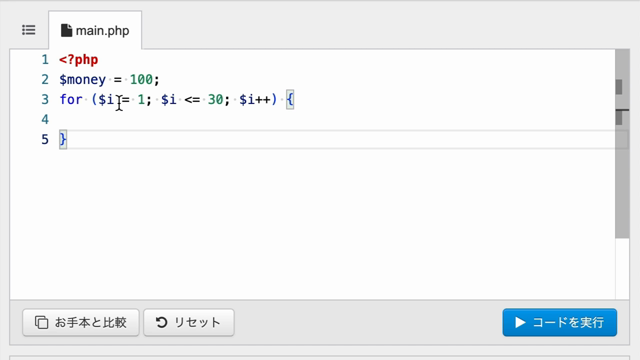Image resolution: width=640 pixels, height=360 pixels.
Task: Click line number 4 in the gutter
Action: click(x=45, y=120)
